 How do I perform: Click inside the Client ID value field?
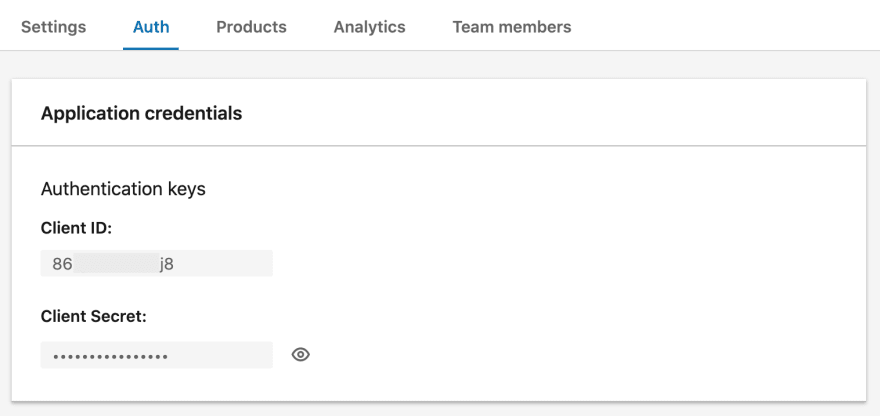click(157, 263)
